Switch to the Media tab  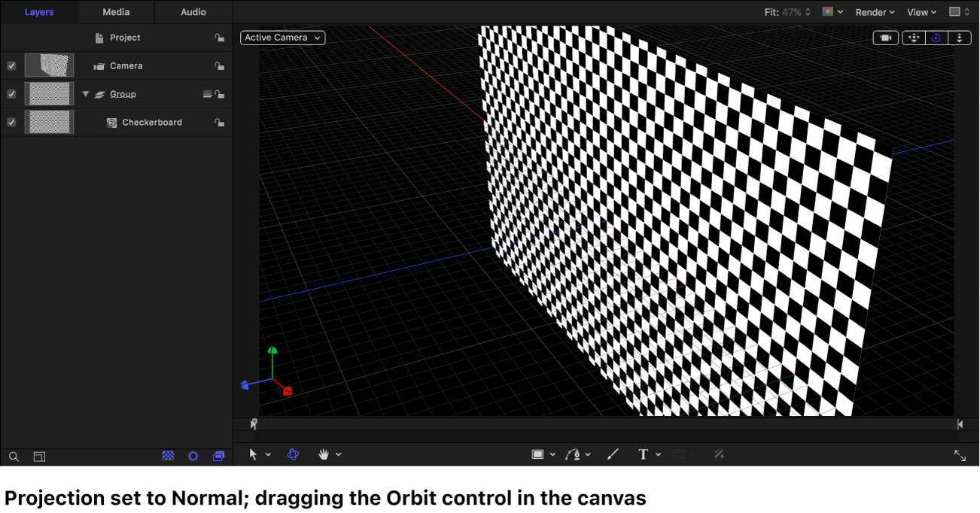(115, 12)
